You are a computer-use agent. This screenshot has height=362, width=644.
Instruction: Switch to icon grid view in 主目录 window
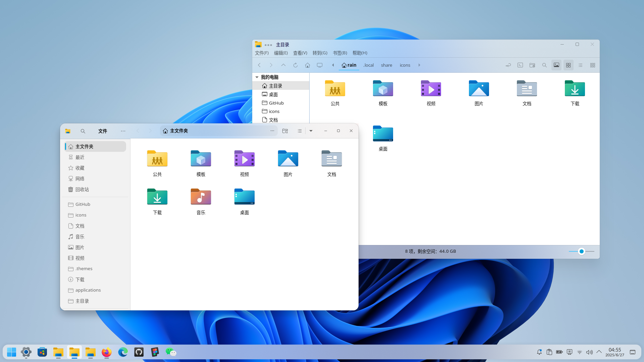click(569, 65)
